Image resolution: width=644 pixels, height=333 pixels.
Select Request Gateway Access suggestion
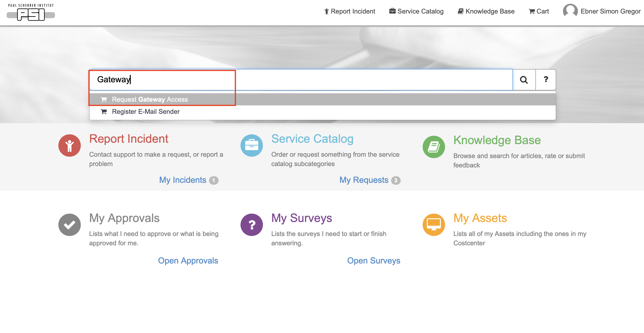click(322, 99)
